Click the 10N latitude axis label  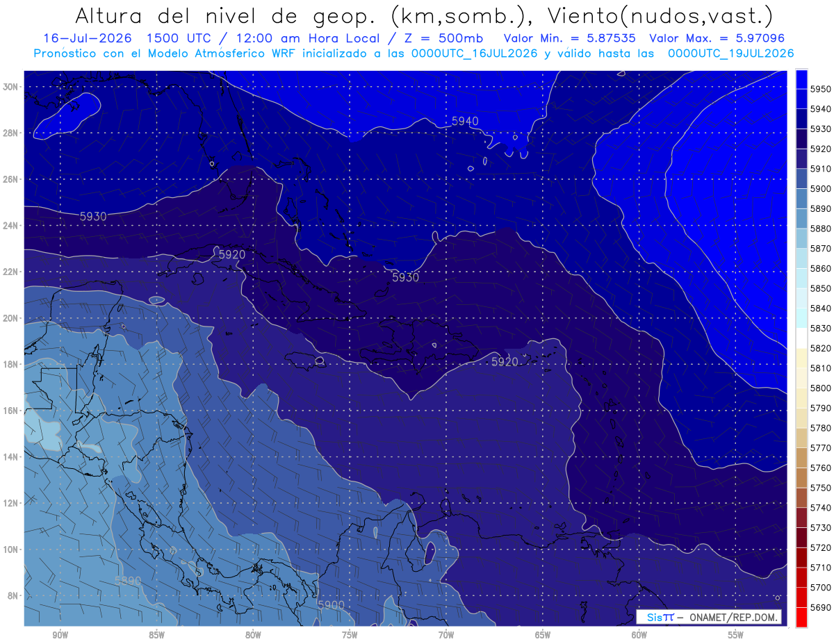pos(10,550)
